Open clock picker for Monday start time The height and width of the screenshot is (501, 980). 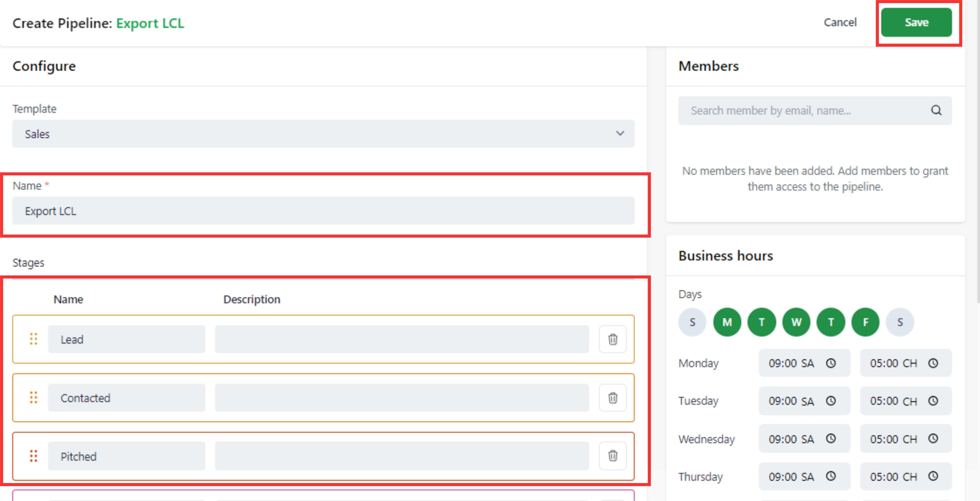831,363
